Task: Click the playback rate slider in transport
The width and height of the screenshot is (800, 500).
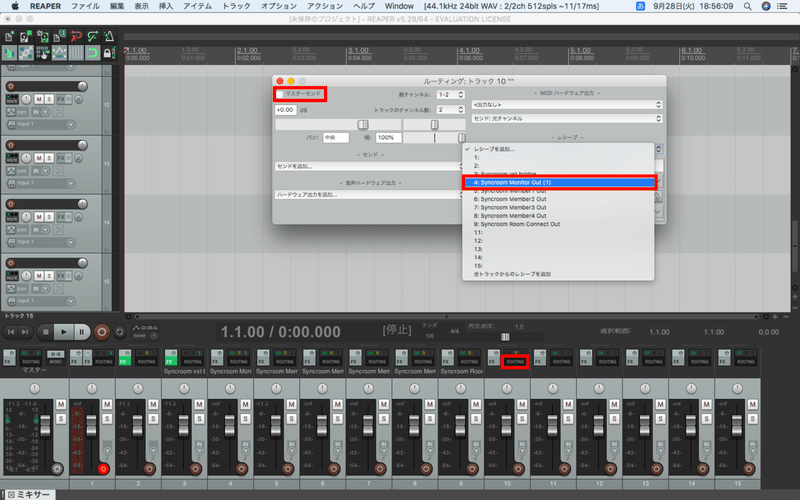Action: [x=505, y=337]
